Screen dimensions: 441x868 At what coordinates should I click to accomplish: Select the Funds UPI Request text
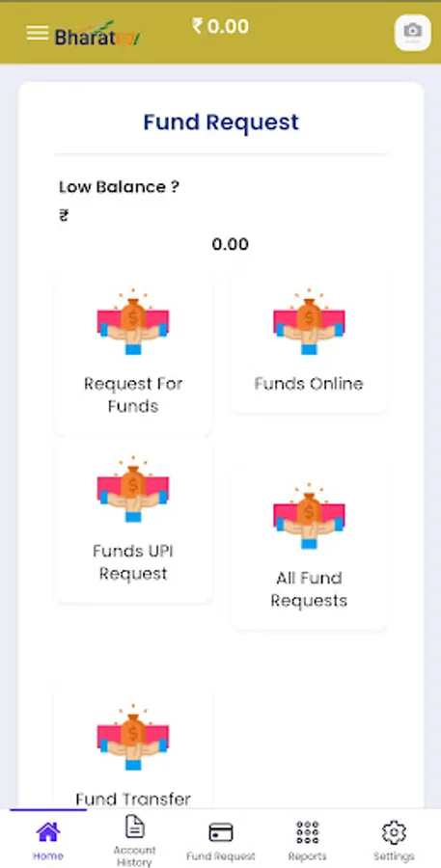pos(133,562)
